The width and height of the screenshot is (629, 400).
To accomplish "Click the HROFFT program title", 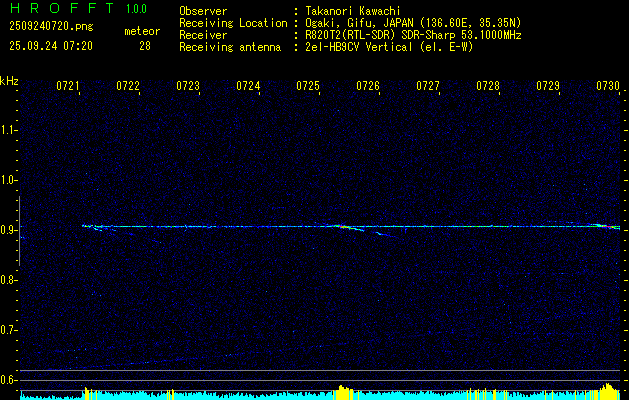I will (62, 8).
